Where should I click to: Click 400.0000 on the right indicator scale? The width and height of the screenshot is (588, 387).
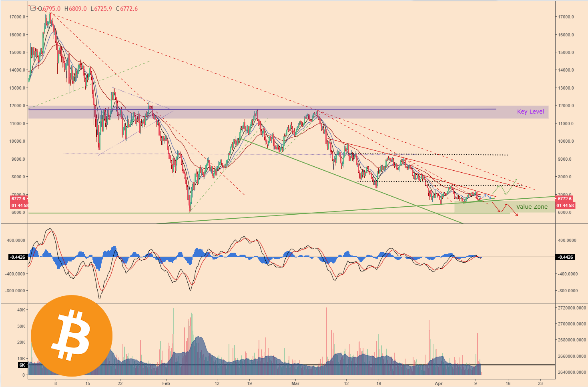click(x=567, y=240)
